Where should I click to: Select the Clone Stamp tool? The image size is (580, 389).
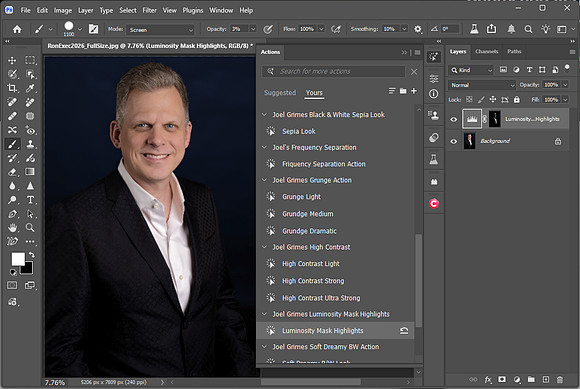(30, 144)
